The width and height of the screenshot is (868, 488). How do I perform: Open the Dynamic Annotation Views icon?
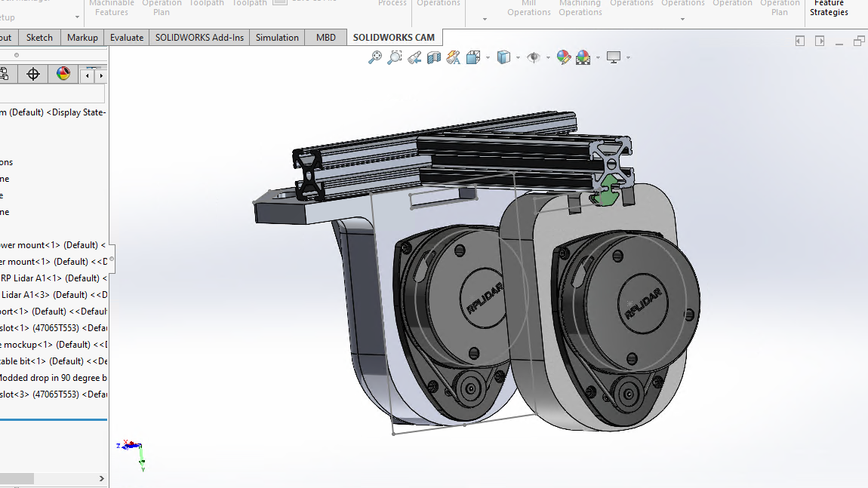[453, 57]
